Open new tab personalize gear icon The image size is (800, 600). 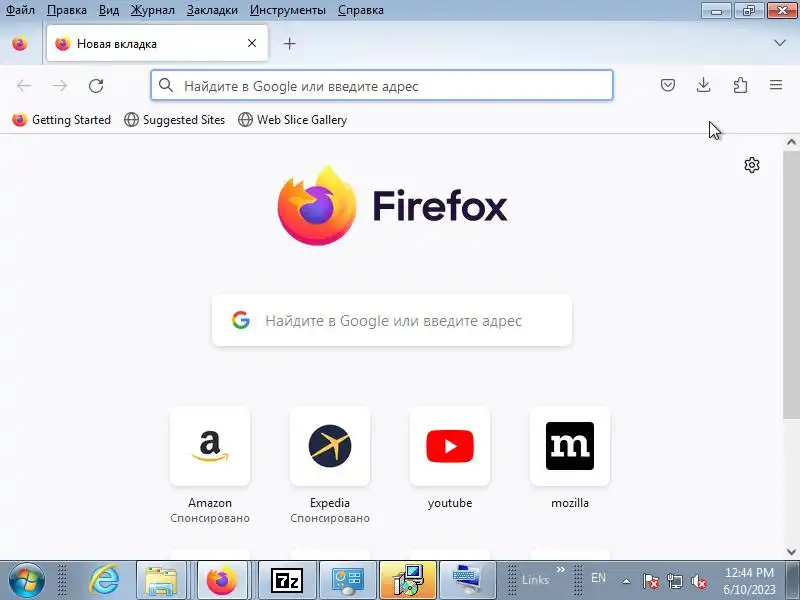pyautogui.click(x=752, y=165)
